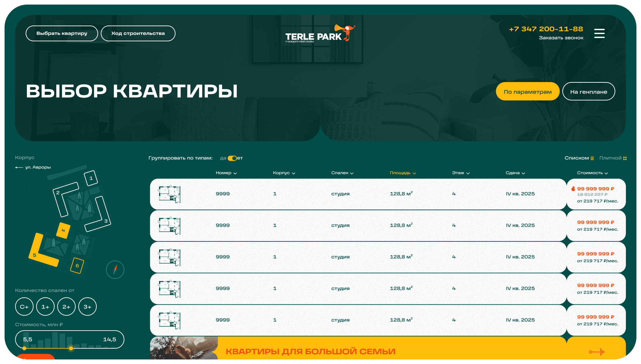Click the arrow icon on the yellow family banner
The width and height of the screenshot is (641, 364).
[x=596, y=352]
